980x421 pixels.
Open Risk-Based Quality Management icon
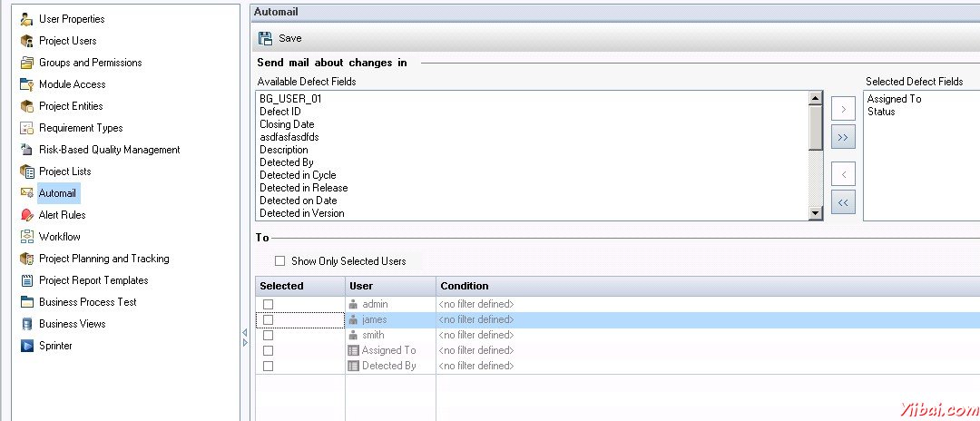[x=26, y=150]
